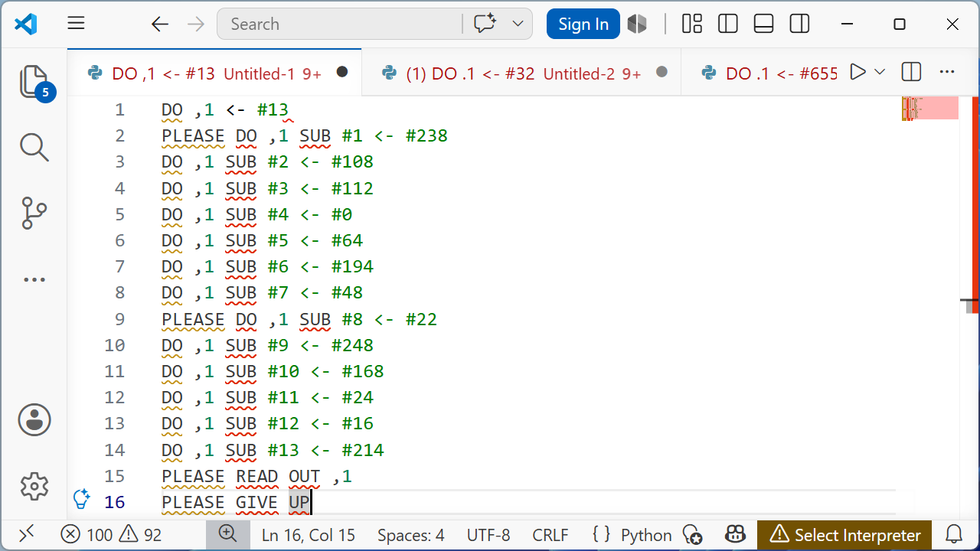Change file encoding UTF-8
The image size is (980, 551).
pyautogui.click(x=487, y=535)
